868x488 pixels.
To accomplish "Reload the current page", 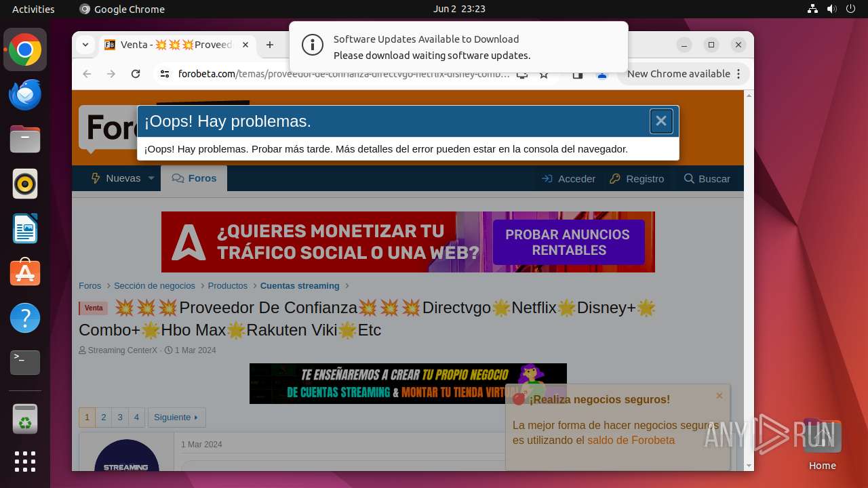I will point(136,74).
